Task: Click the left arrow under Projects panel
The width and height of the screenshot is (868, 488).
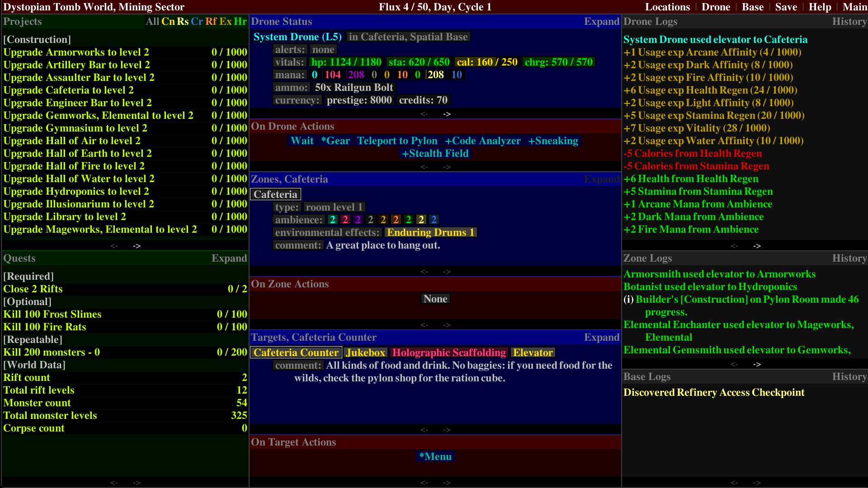Action: pos(114,246)
